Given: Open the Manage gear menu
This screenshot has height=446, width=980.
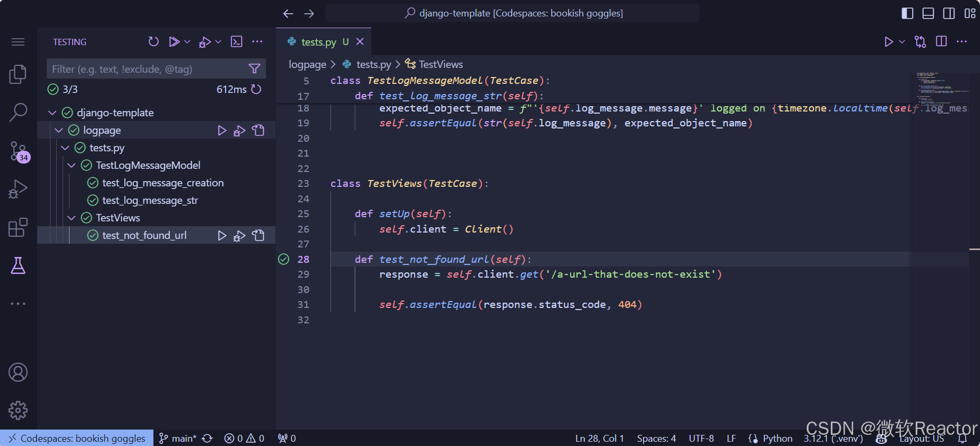Looking at the screenshot, I should pos(18,410).
